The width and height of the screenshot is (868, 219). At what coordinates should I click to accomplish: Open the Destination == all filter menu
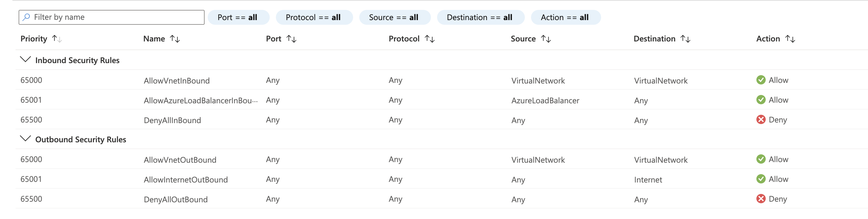point(481,17)
